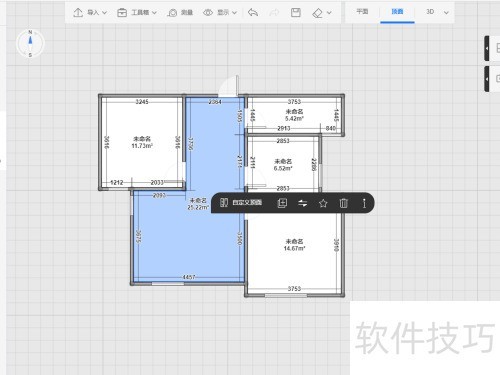Open the import dropdown menu
The image size is (500, 375).
pos(90,13)
